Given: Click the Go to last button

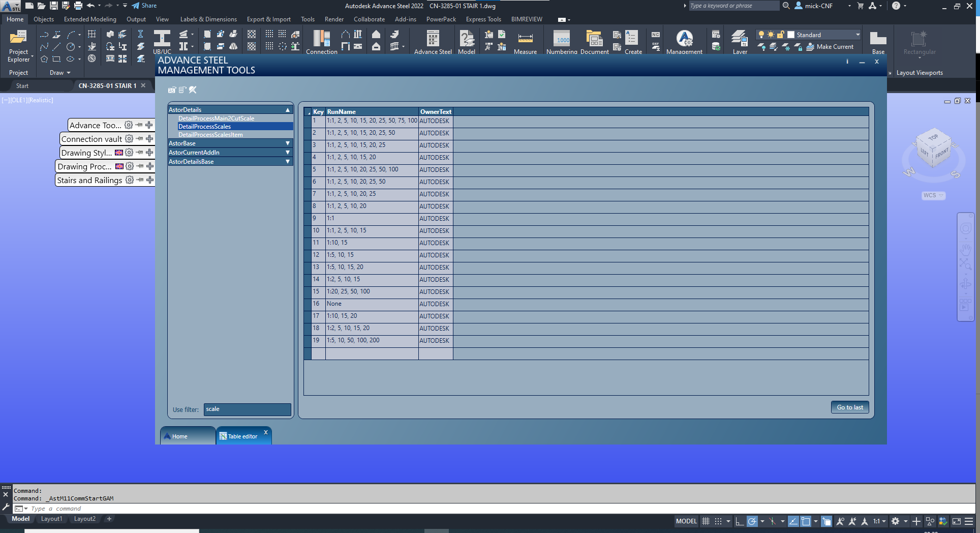Looking at the screenshot, I should (x=850, y=407).
